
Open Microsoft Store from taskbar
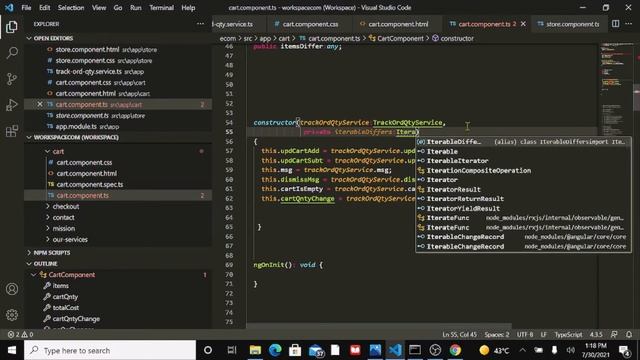click(295, 350)
